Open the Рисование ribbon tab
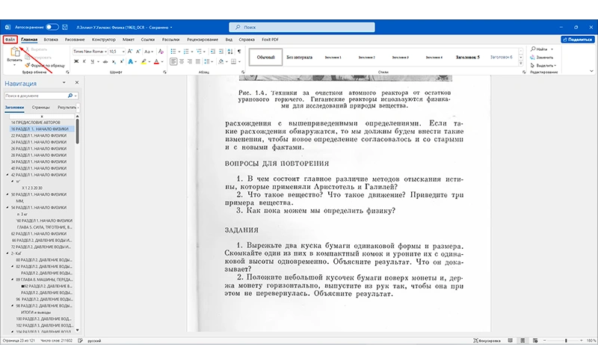Screen dimensions: 598x364 click(75, 40)
